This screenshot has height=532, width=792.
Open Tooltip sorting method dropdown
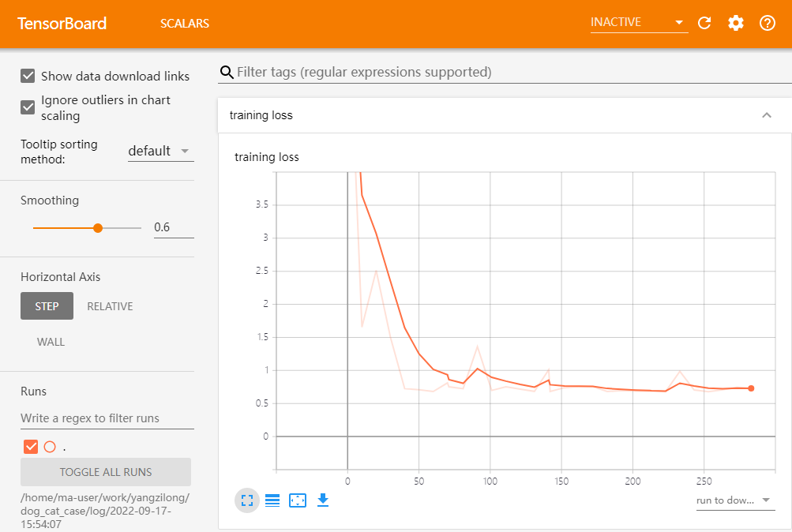click(x=161, y=151)
